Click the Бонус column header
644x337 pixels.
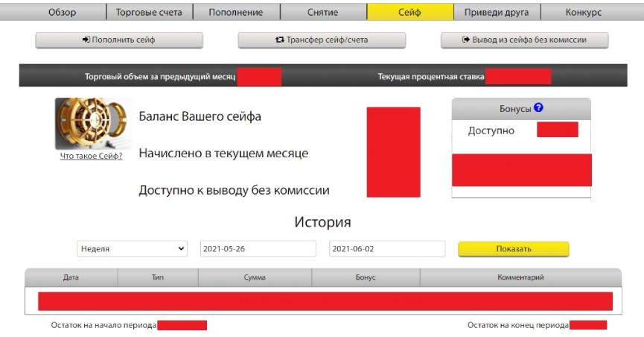pos(366,277)
